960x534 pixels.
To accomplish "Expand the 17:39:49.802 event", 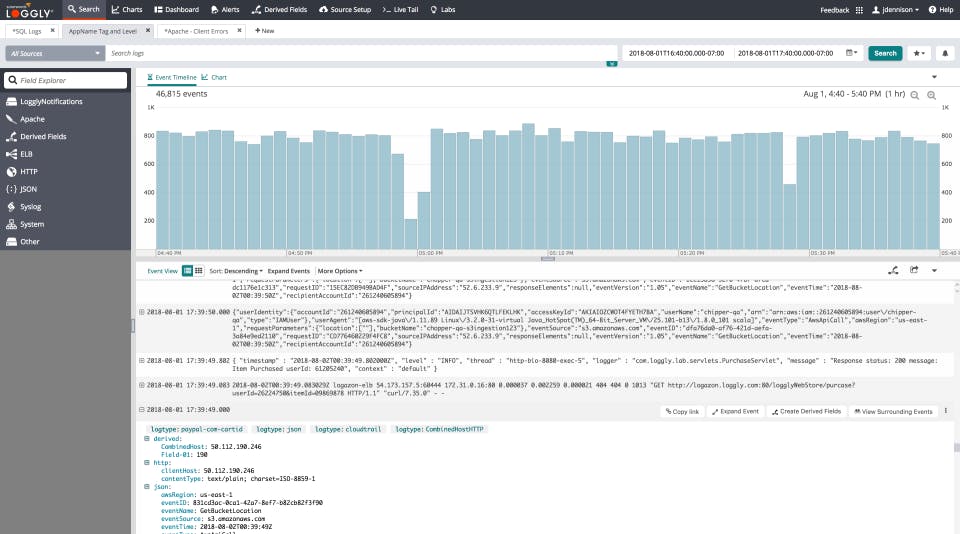I will [x=141, y=361].
